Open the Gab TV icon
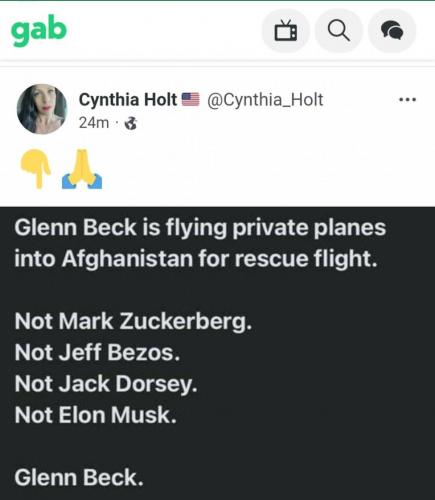The image size is (435, 500). coord(286,31)
